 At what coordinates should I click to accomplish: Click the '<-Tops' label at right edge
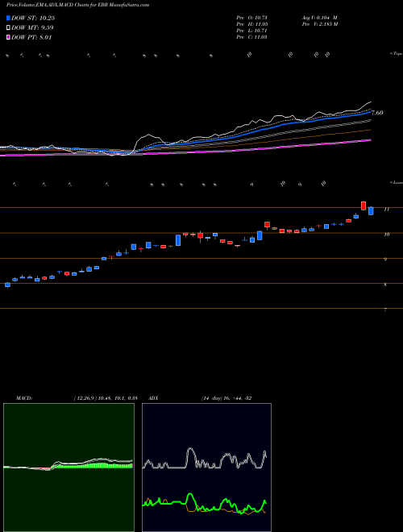(x=396, y=54)
